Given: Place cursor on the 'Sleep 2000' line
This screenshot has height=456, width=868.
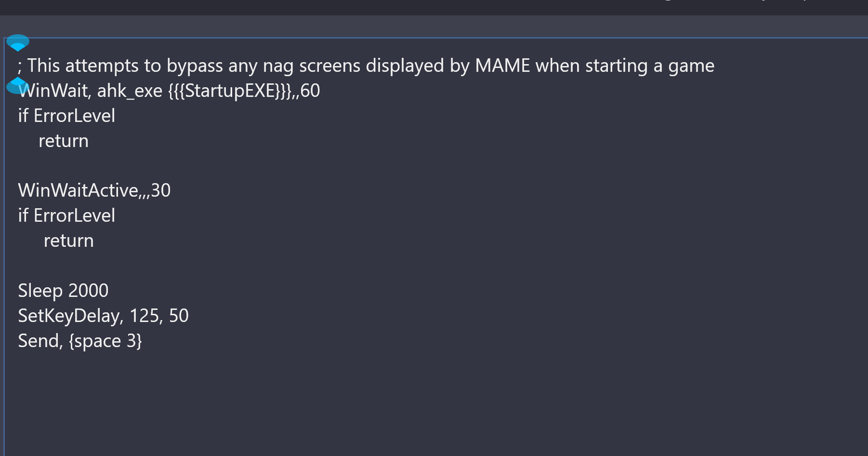Looking at the screenshot, I should click(63, 291).
